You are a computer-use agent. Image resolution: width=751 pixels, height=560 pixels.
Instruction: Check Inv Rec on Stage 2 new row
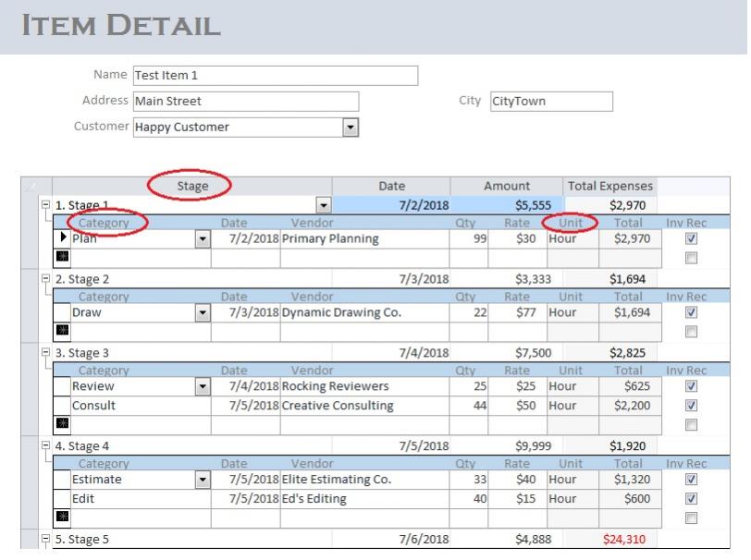pos(691,332)
